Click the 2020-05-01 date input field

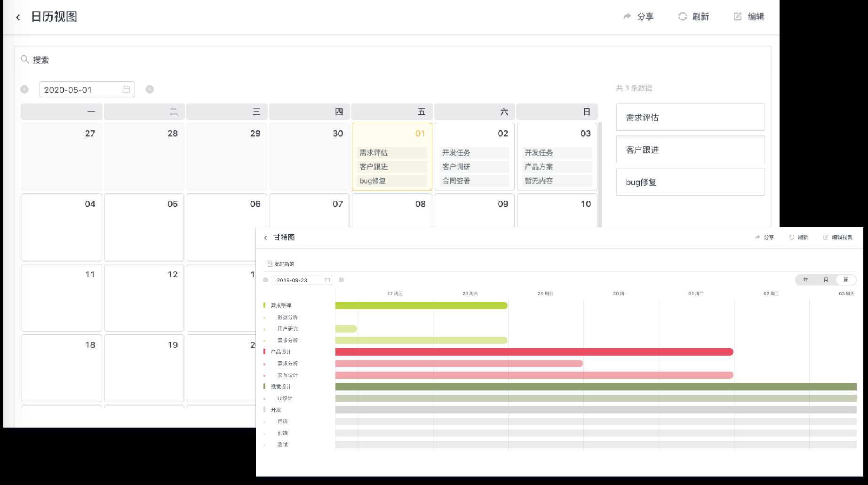tap(87, 89)
